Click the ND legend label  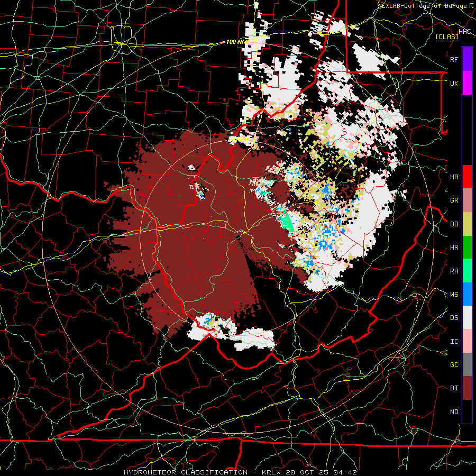(x=454, y=412)
